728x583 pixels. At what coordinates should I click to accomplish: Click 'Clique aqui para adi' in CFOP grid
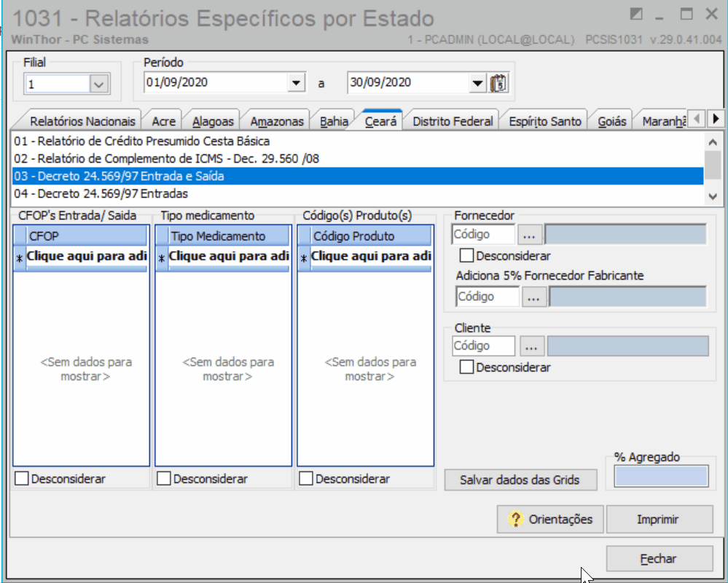87,257
